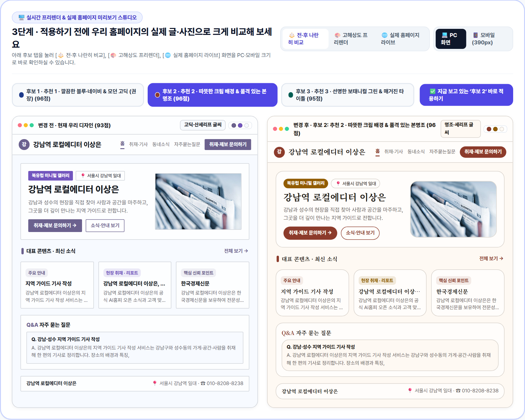This screenshot has height=420, width=525.
Task: Select candidate 1 blue-navy gothic tab
Action: [x=78, y=95]
